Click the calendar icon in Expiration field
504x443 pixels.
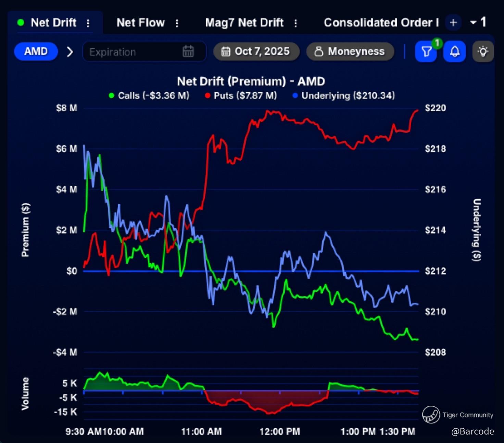(188, 51)
